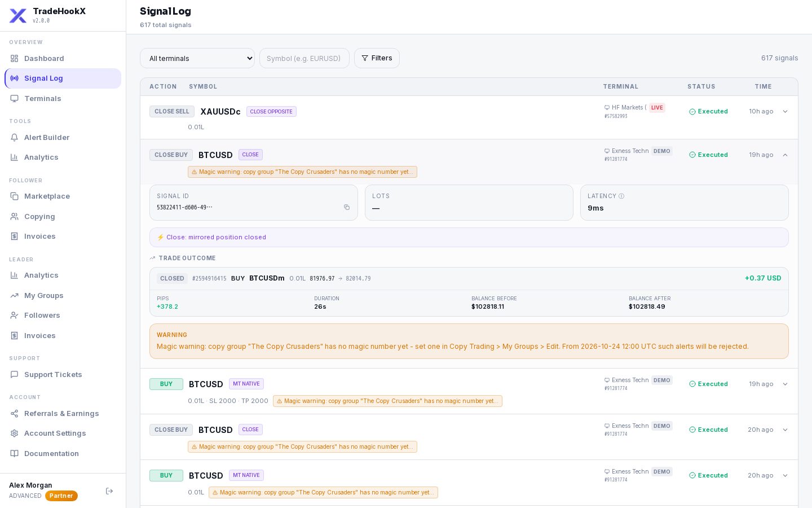Open Dashboard from the sidebar

tap(63, 58)
